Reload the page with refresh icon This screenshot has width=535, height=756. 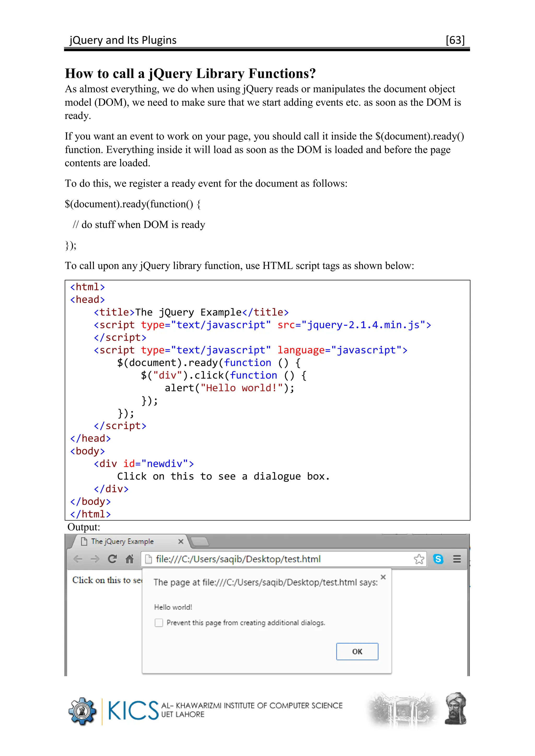coord(112,559)
